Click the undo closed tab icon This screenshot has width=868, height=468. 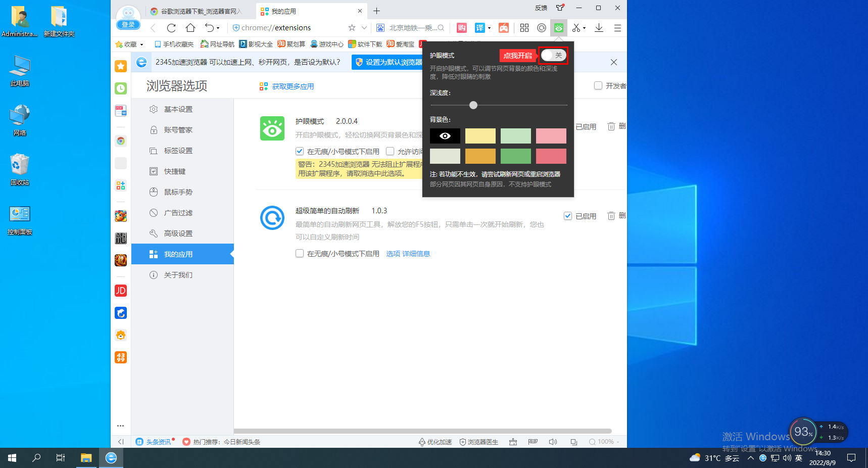[209, 28]
